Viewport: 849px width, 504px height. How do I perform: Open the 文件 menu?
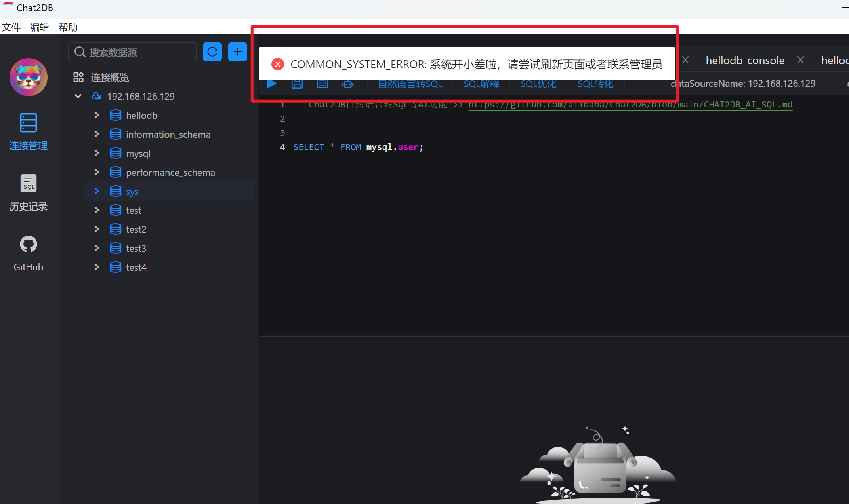click(11, 27)
